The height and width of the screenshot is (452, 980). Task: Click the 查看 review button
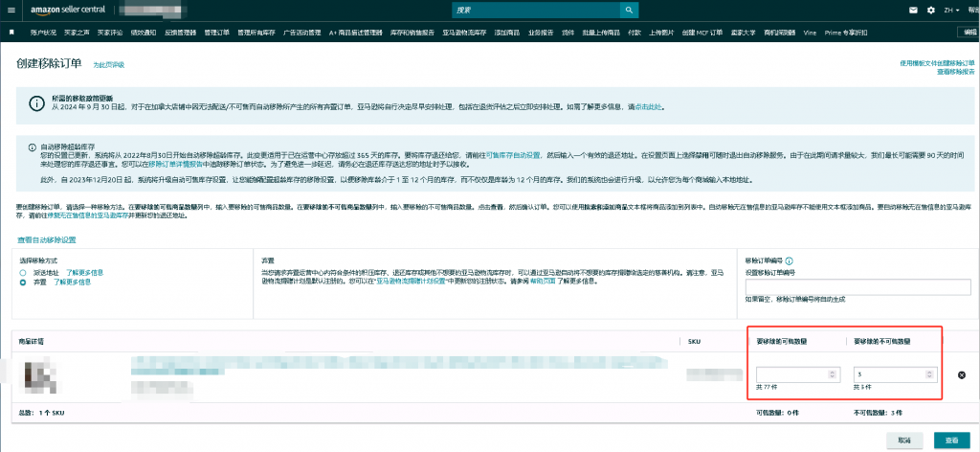[952, 441]
